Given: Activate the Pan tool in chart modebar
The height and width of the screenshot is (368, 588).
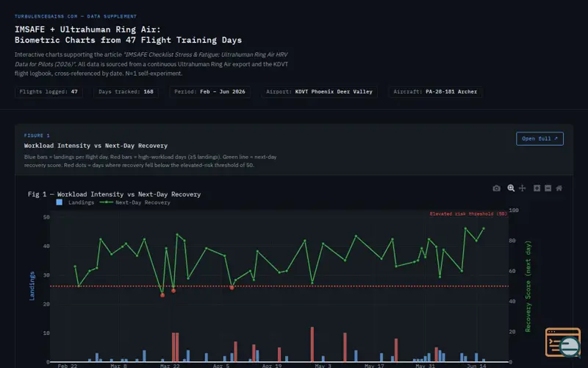Looking at the screenshot, I should [522, 188].
